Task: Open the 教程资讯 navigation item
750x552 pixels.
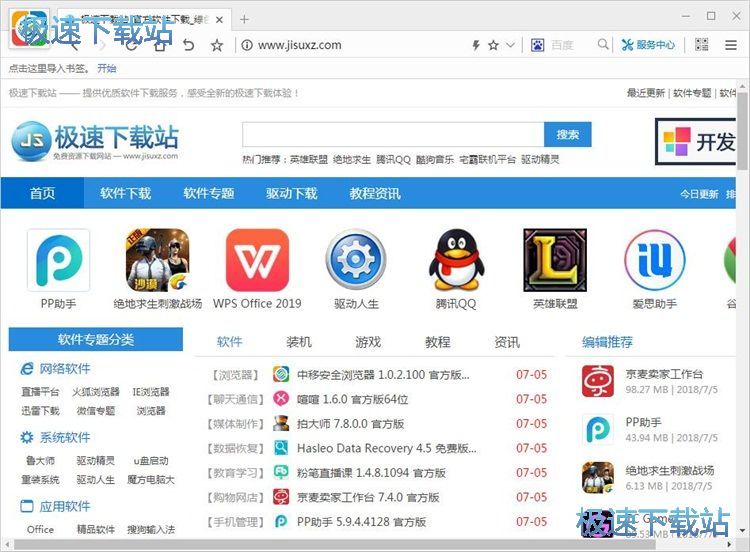Action: 375,193
